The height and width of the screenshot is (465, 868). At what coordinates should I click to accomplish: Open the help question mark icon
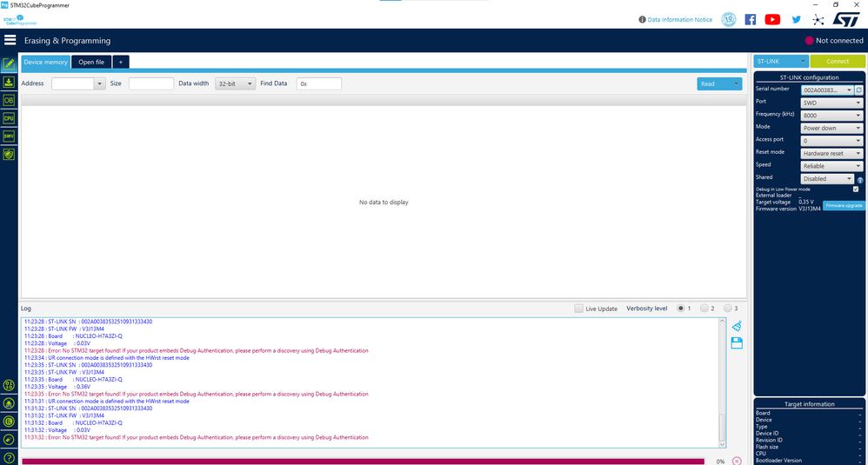[x=9, y=458]
